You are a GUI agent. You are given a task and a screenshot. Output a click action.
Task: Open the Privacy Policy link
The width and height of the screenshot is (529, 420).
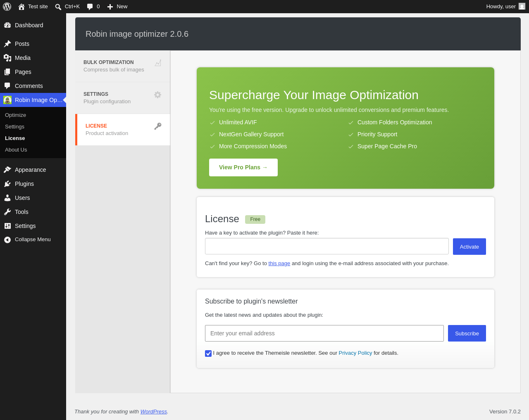tap(355, 353)
